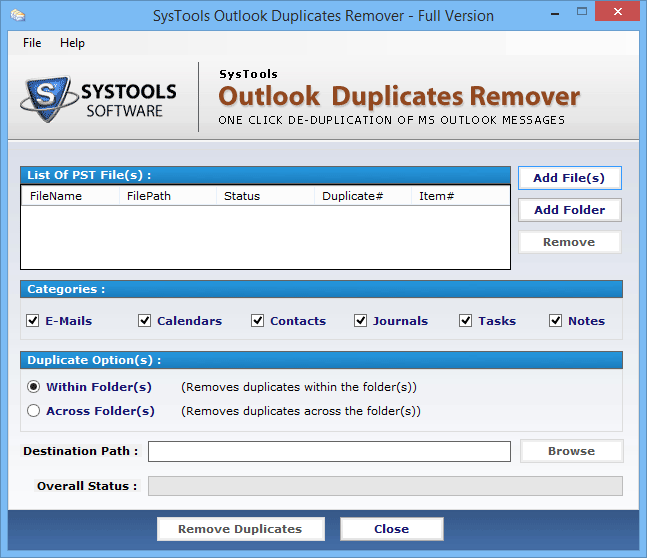Click the Status column header
Image resolution: width=647 pixels, height=558 pixels.
[265, 196]
